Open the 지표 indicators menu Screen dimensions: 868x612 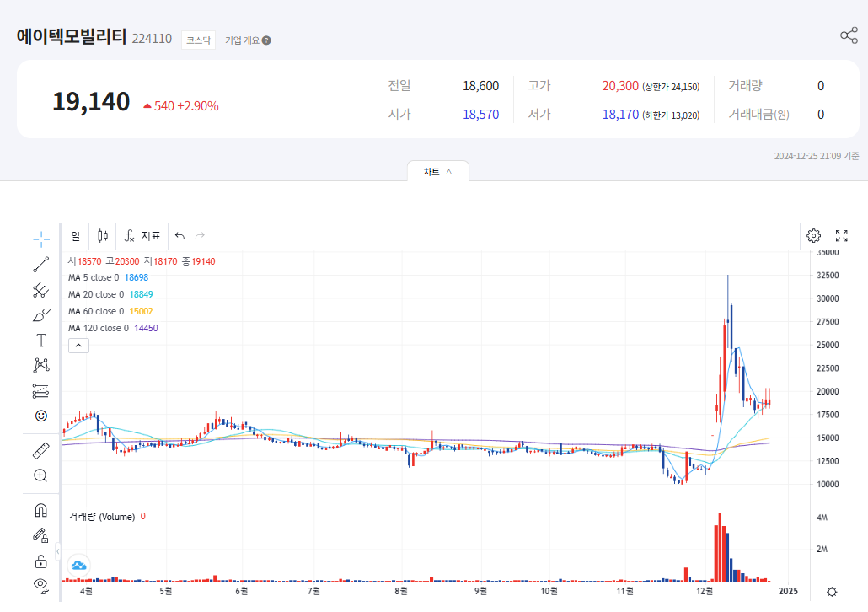(142, 236)
